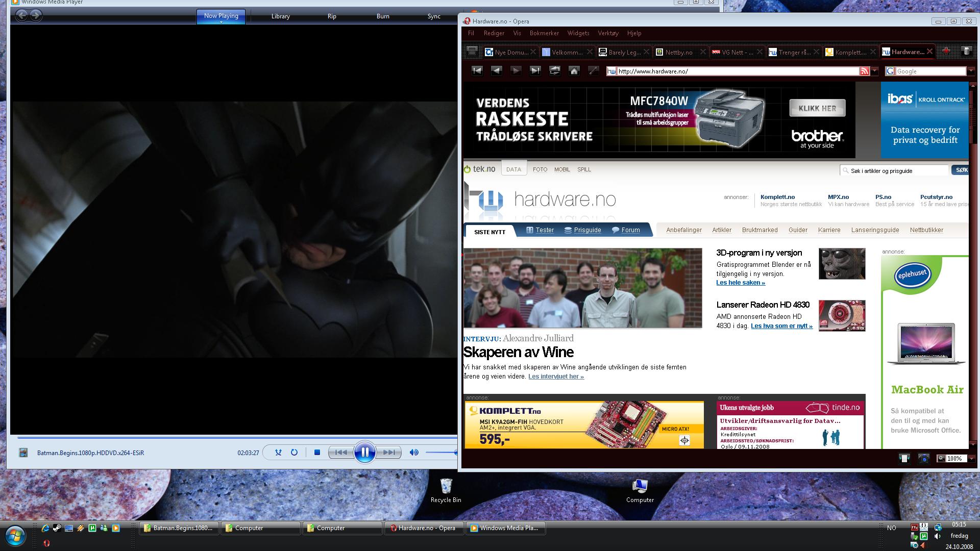Jump to the previous item in Media Player
980x551 pixels.
point(341,452)
